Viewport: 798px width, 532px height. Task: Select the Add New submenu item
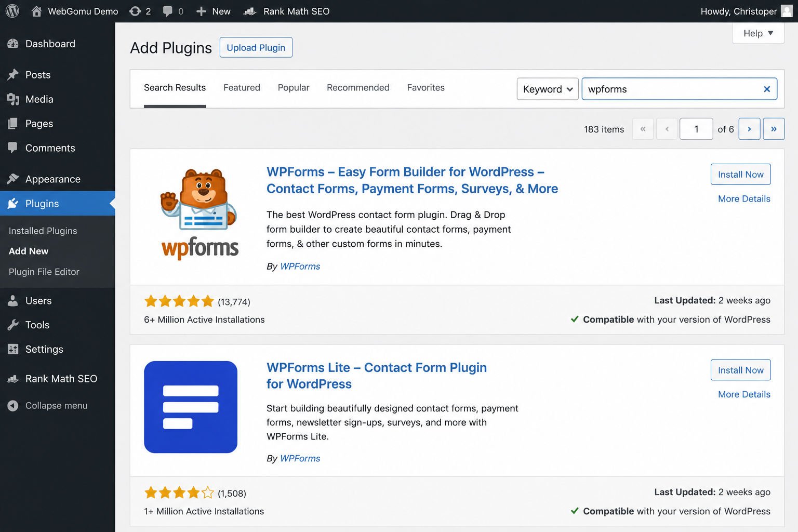29,251
